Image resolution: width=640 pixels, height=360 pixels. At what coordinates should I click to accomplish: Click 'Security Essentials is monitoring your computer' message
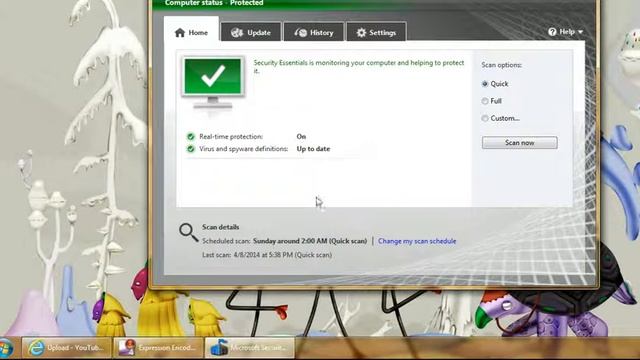coord(358,67)
